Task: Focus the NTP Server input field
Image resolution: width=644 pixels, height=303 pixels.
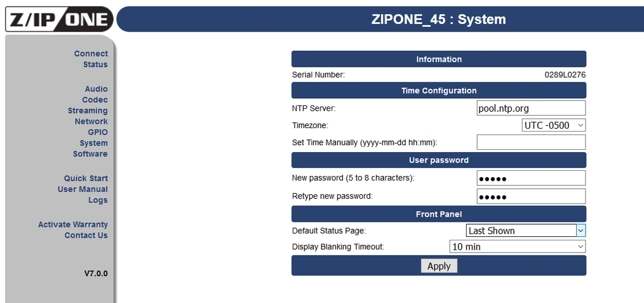Action: (531, 108)
